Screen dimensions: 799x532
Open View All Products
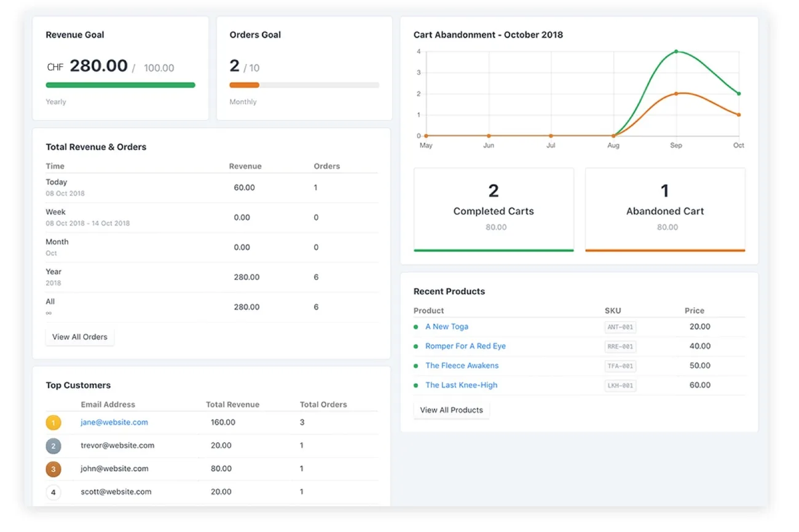[452, 410]
